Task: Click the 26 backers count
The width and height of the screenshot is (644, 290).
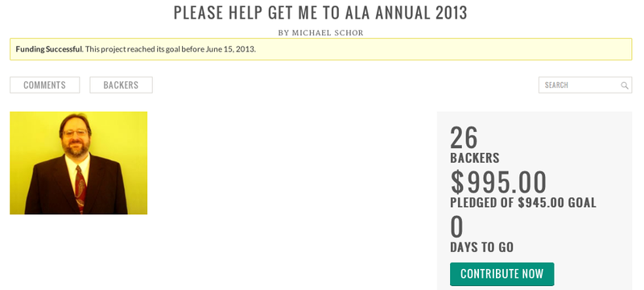Action: tap(464, 138)
